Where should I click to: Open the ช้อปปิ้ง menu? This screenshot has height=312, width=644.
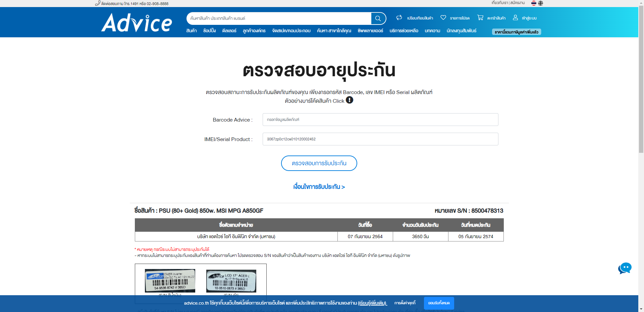pos(209,31)
